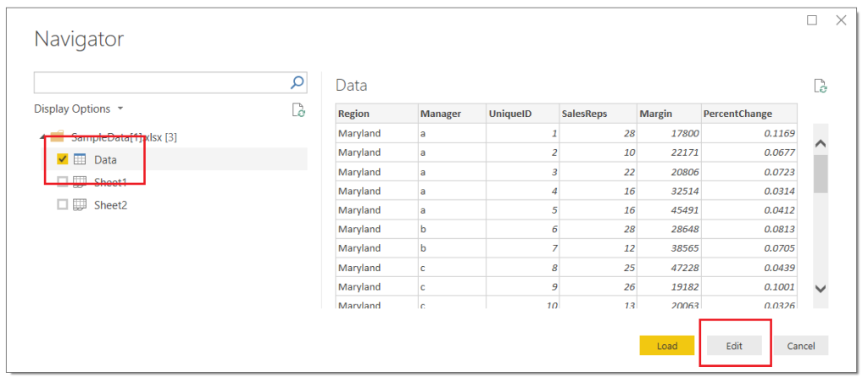Click into the navigator search field

[162, 82]
